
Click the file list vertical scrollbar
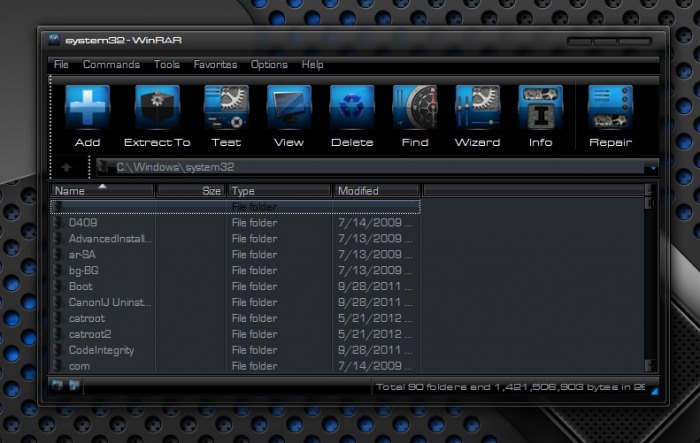(651, 278)
